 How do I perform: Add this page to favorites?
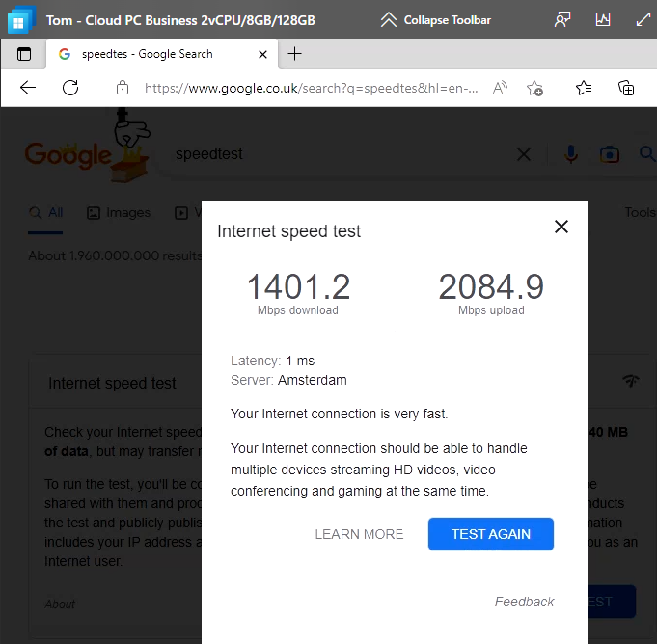(x=534, y=89)
